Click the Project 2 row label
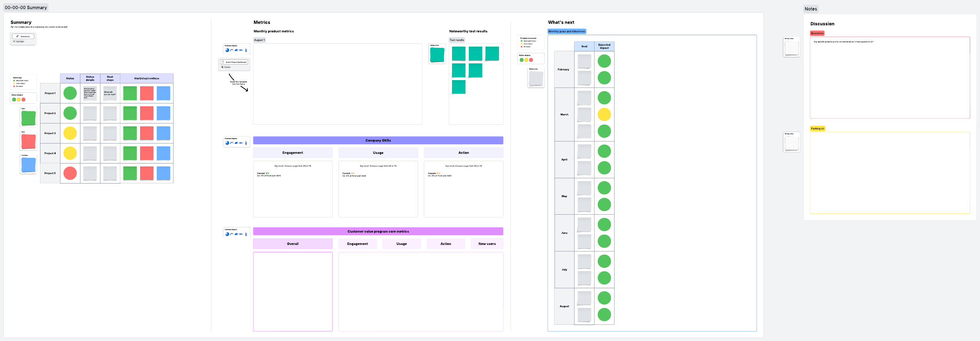The image size is (980, 341). (x=50, y=113)
